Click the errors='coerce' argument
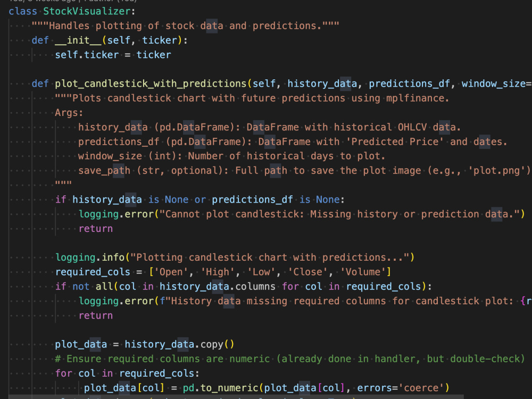Viewport: 532px width, 399px height. pyautogui.click(x=401, y=388)
